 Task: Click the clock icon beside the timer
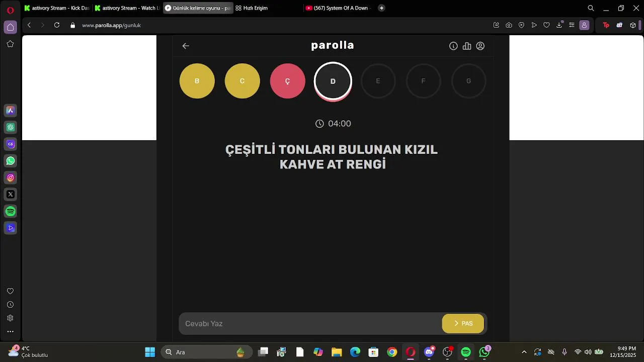pos(319,124)
